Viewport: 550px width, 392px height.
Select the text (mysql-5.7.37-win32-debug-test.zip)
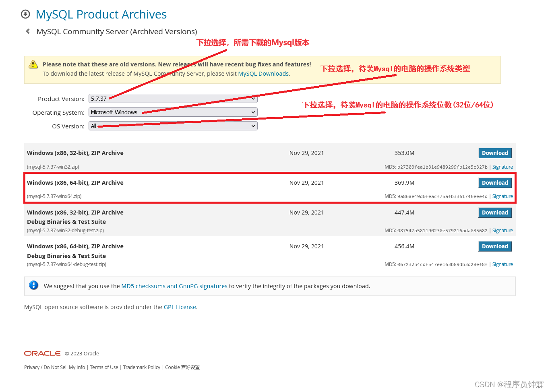[66, 231]
